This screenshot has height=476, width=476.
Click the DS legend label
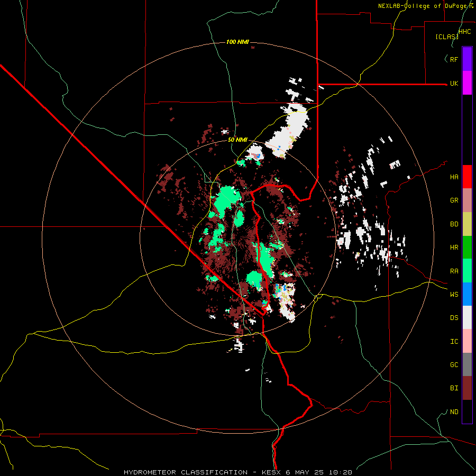coord(454,318)
